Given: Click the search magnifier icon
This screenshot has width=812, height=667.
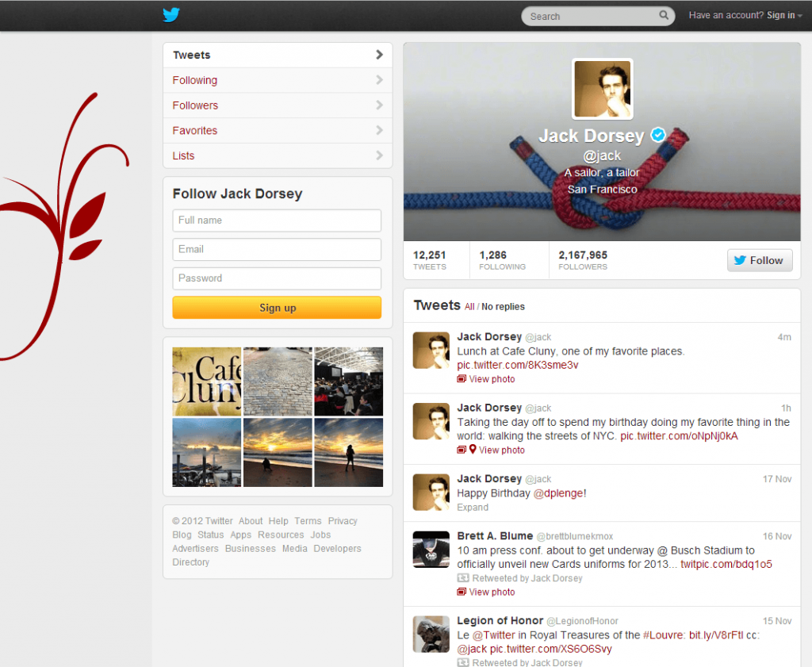Looking at the screenshot, I should [x=664, y=15].
